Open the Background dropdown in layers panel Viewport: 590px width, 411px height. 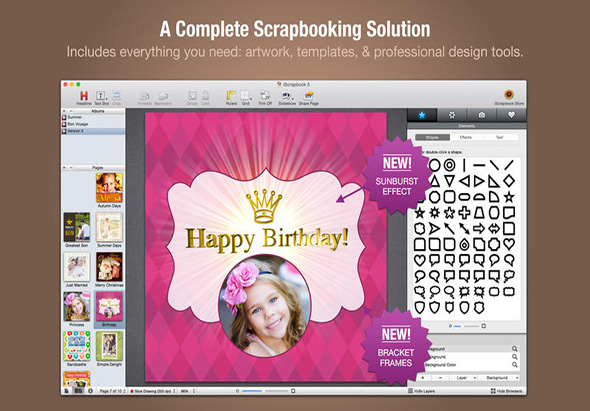(x=499, y=378)
